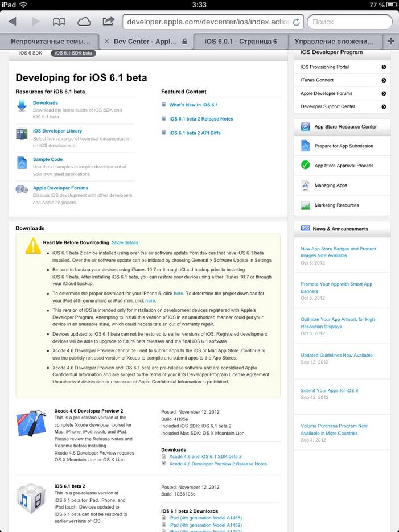Open Submit Your Apps for iOS 6
The height and width of the screenshot is (532, 399).
329,390
